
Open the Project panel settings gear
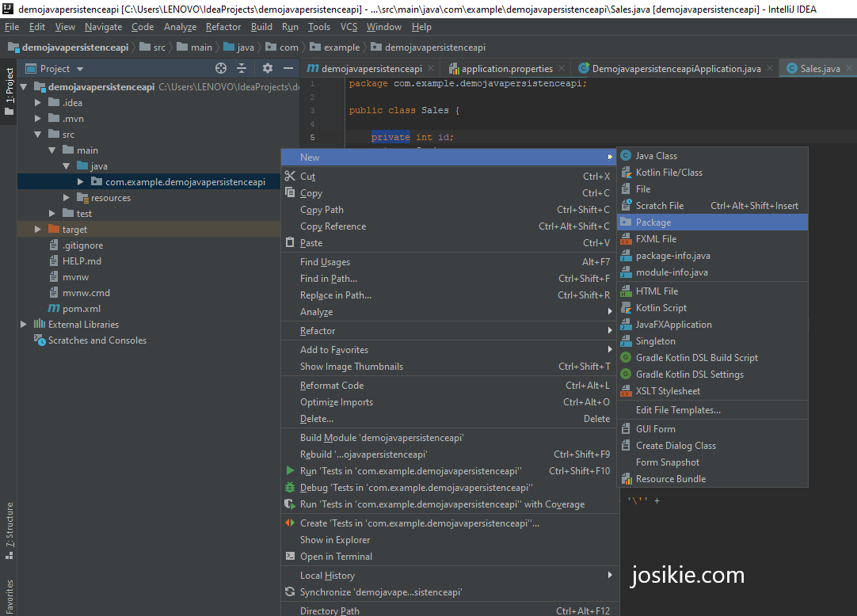(267, 68)
